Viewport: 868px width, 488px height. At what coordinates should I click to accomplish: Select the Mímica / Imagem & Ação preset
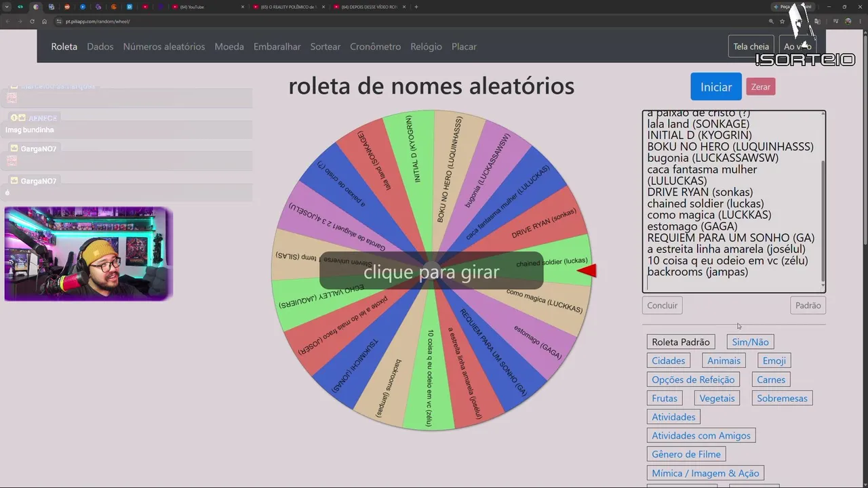pos(705,473)
